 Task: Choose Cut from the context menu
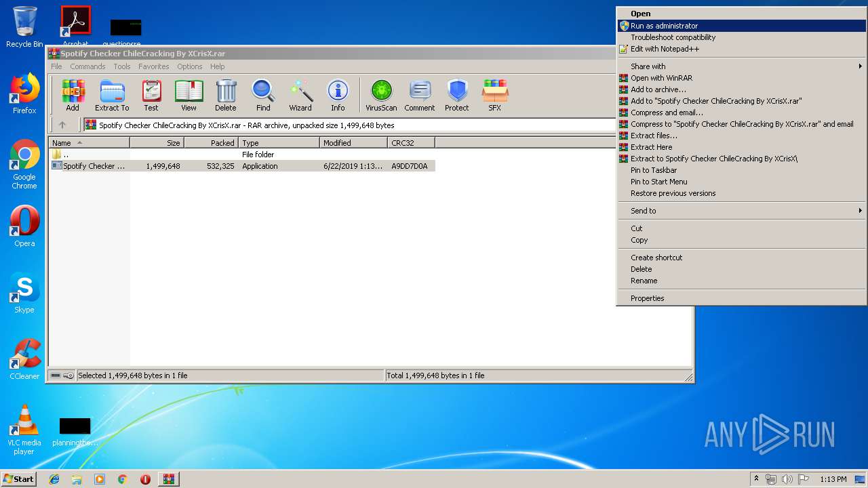pyautogui.click(x=741, y=228)
